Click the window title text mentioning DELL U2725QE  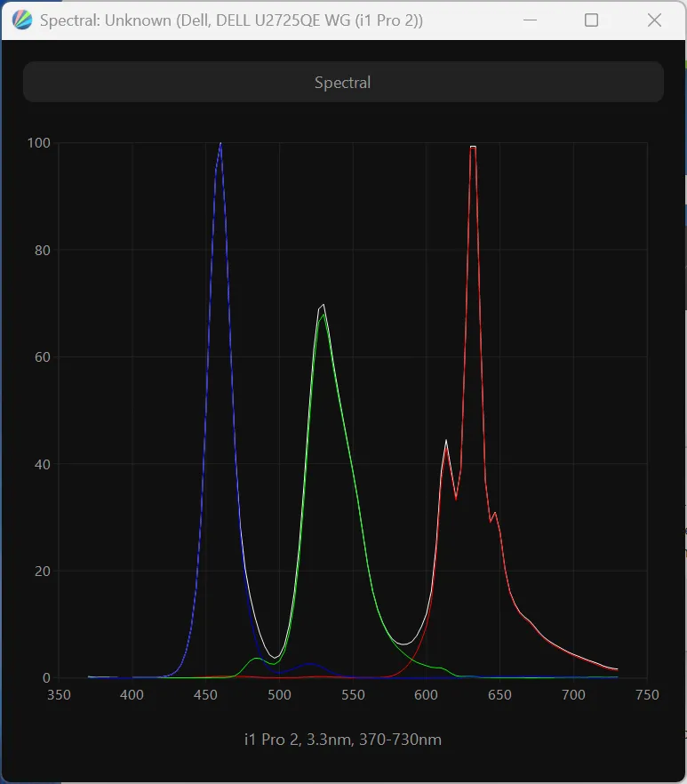click(x=231, y=20)
